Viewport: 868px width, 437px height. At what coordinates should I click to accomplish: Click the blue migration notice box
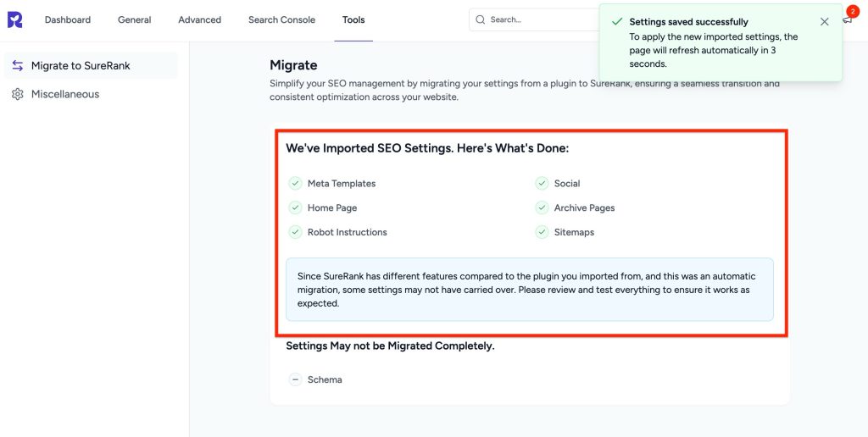529,290
